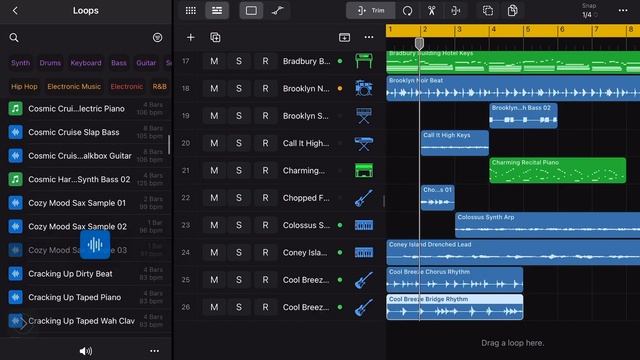Screen dimensions: 640x360
Task: Mute track 20 Call It High
Action: point(214,143)
